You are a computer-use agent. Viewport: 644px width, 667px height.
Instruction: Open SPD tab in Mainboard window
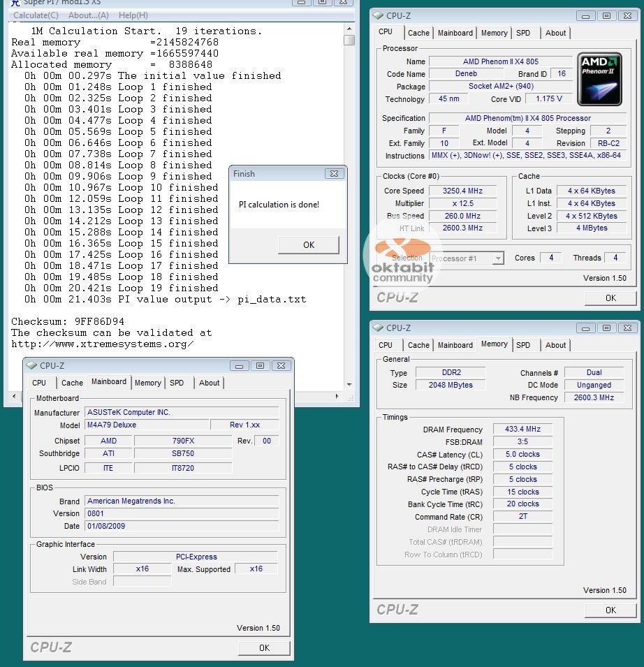[177, 383]
